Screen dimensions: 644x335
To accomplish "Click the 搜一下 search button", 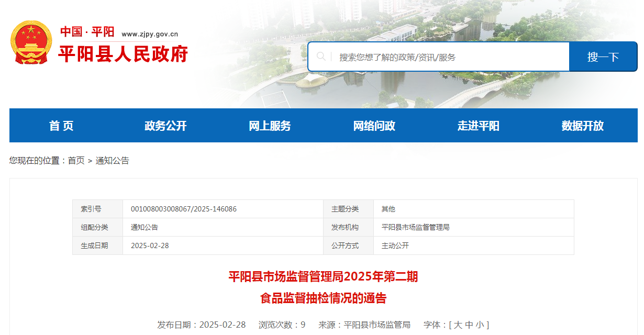I will (x=603, y=57).
